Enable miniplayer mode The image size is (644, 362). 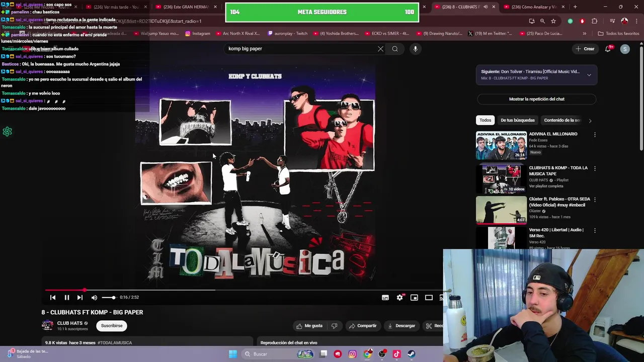pyautogui.click(x=414, y=298)
